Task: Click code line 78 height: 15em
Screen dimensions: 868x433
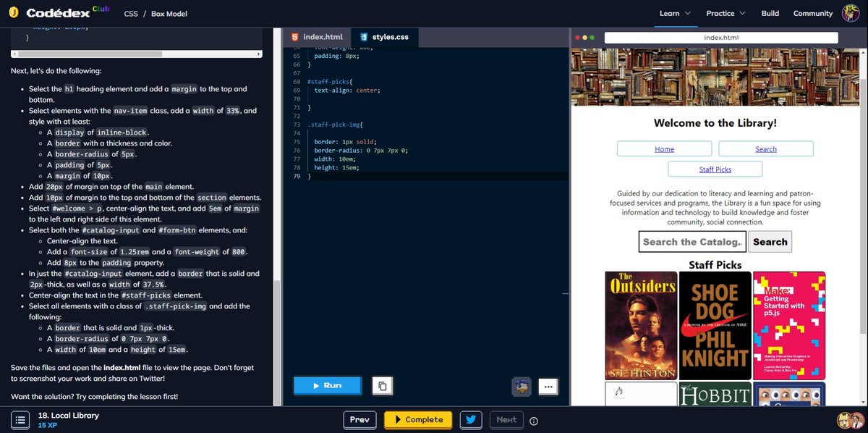Action: coord(336,168)
